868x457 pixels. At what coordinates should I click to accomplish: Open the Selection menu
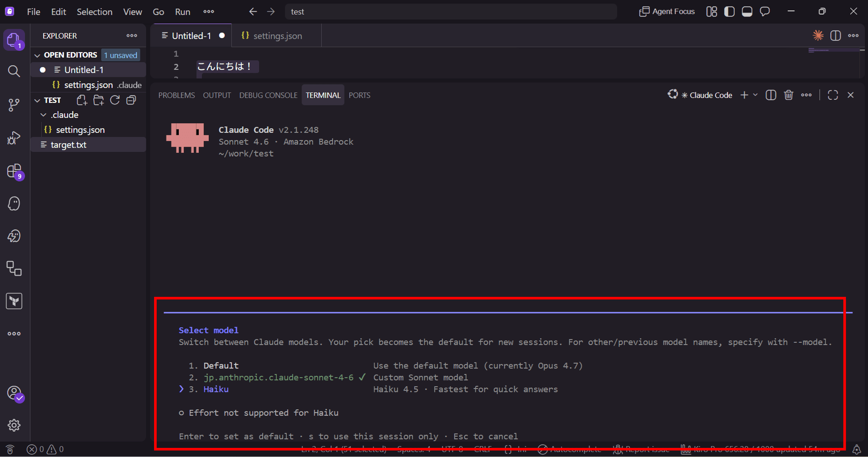pos(95,12)
